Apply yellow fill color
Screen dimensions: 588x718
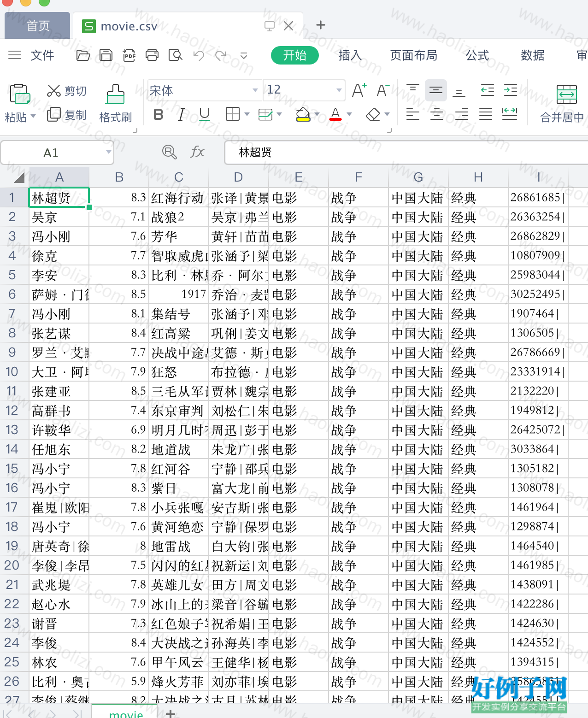point(303,114)
